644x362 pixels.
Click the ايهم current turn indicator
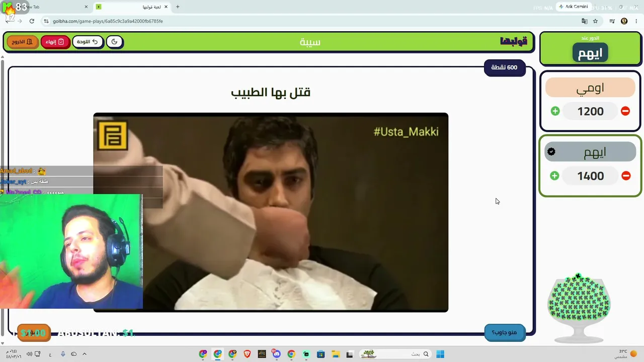(x=590, y=53)
